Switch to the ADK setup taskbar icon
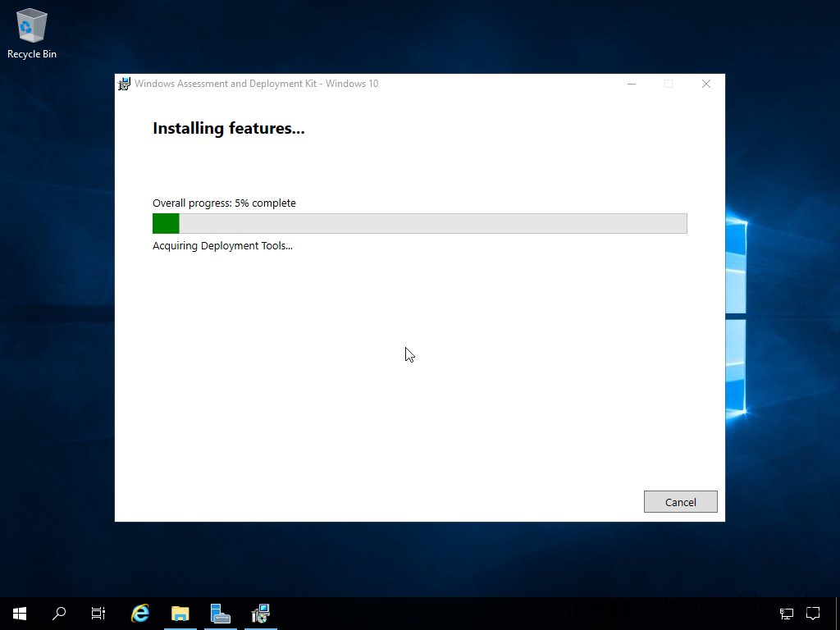 (x=261, y=614)
